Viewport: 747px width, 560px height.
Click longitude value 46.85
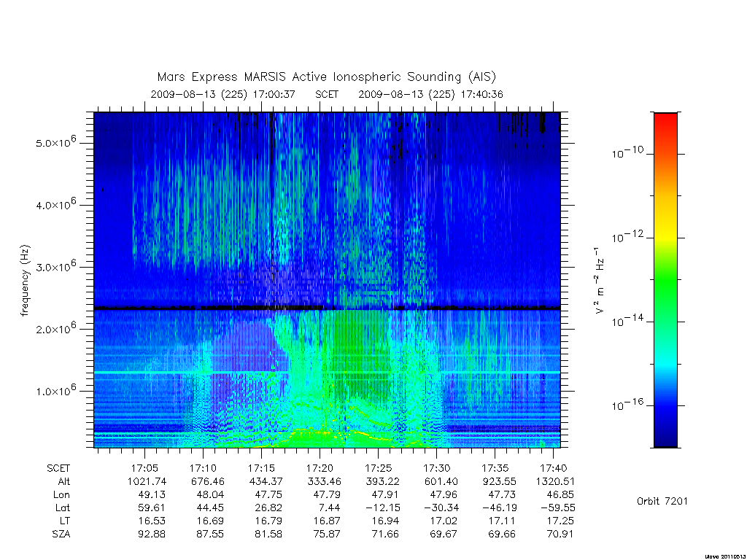(560, 495)
